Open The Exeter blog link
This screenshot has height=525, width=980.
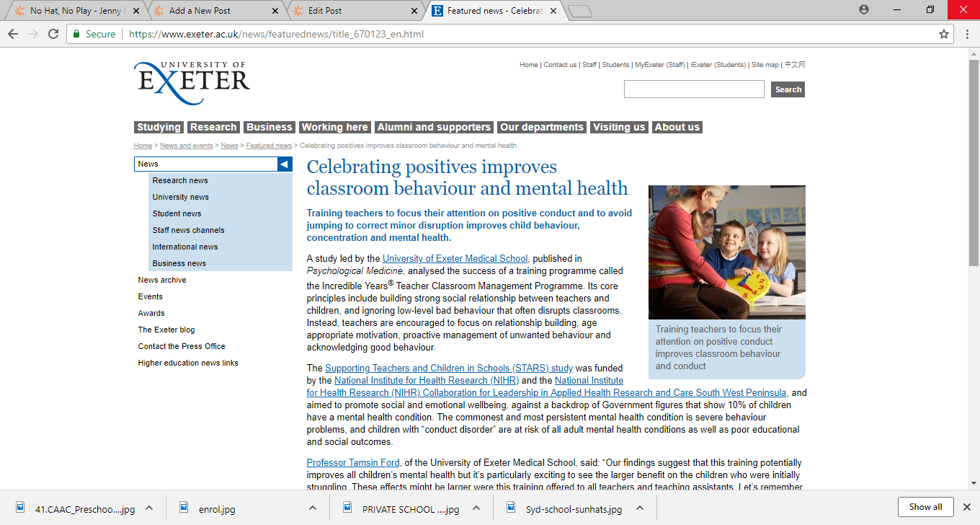[166, 330]
